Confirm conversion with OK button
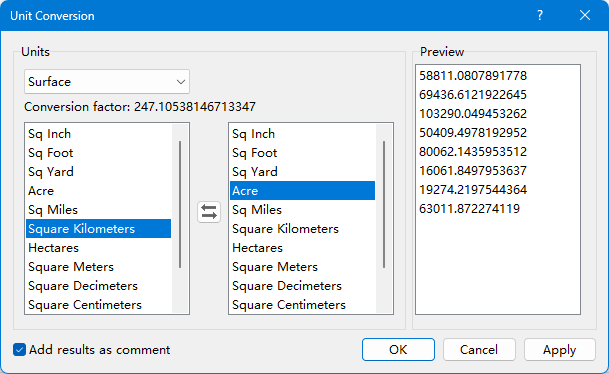 point(398,350)
